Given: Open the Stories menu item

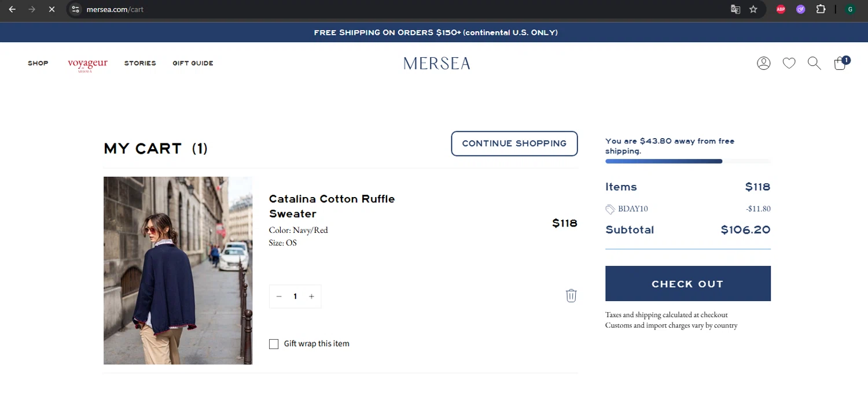Looking at the screenshot, I should point(140,63).
